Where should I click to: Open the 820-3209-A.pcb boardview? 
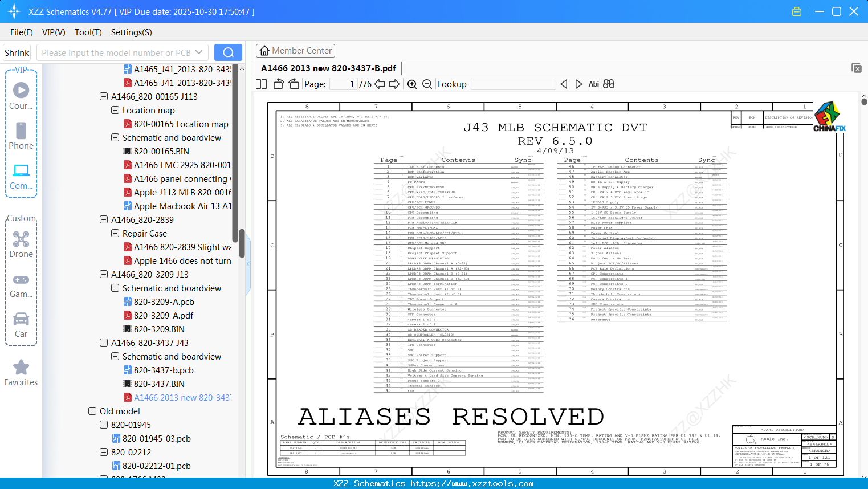[x=159, y=302]
